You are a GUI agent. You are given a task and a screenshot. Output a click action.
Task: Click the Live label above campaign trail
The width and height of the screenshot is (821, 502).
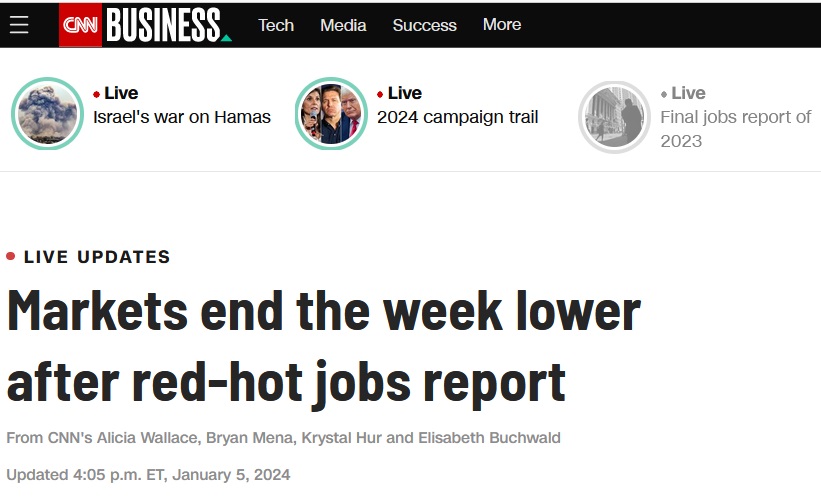404,93
